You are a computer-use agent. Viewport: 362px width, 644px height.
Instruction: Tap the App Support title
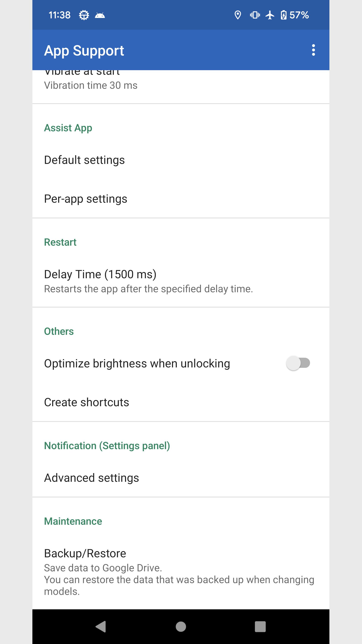click(84, 51)
